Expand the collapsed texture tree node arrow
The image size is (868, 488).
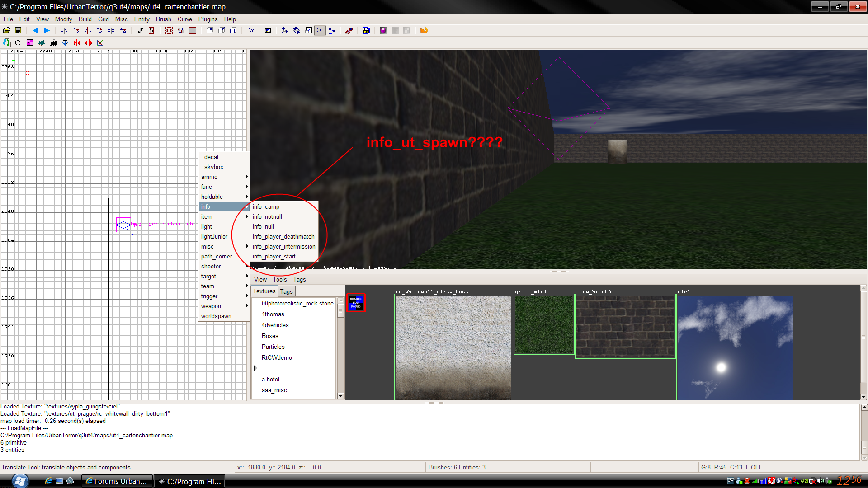click(x=255, y=368)
